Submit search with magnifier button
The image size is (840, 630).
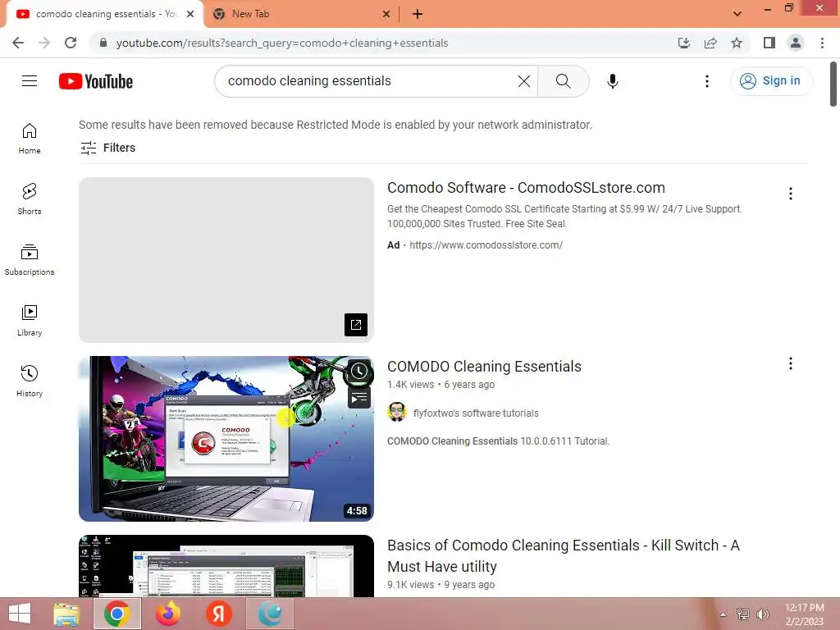[563, 81]
